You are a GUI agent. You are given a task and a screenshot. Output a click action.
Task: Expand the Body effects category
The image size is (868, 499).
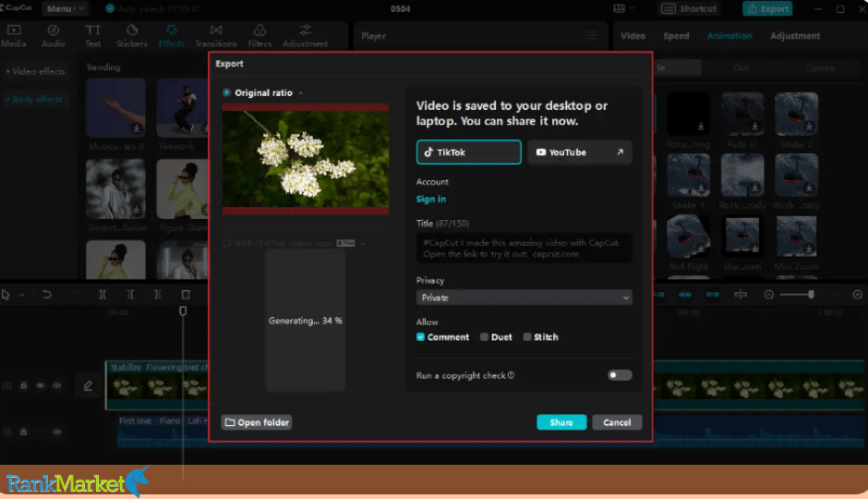(x=34, y=99)
